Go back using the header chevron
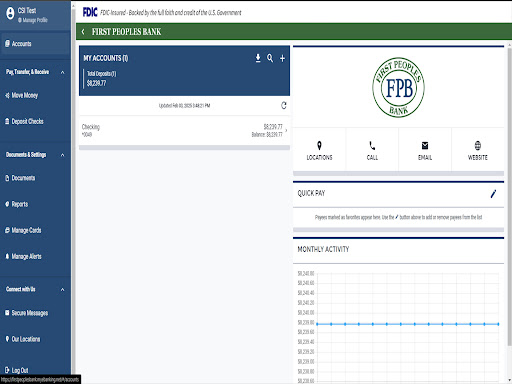This screenshot has height=384, width=512. pyautogui.click(x=83, y=32)
